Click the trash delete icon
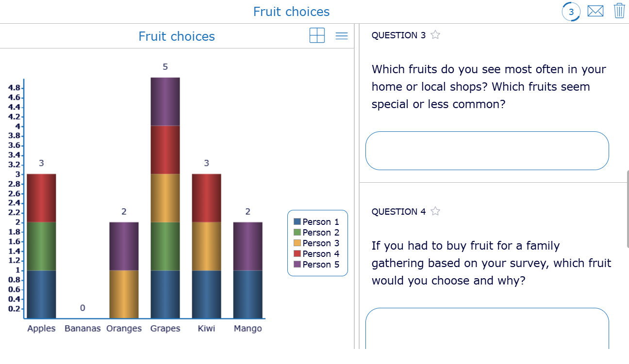 click(x=619, y=10)
